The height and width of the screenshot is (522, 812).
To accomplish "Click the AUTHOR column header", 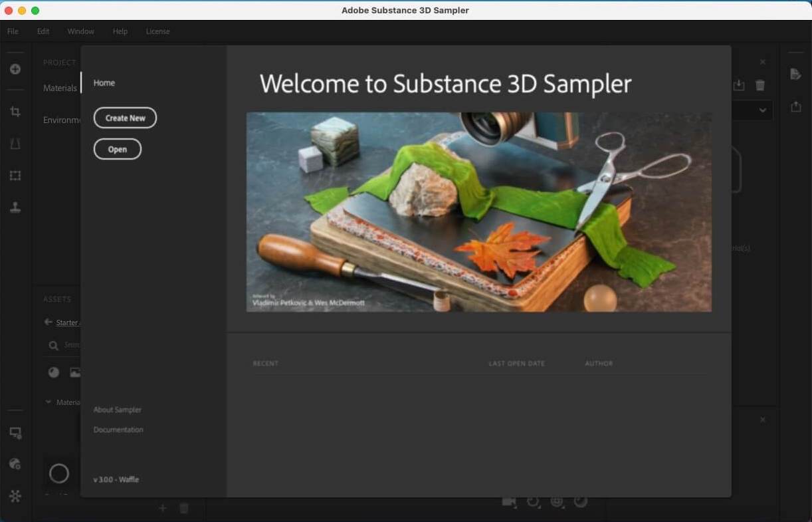I will [599, 363].
